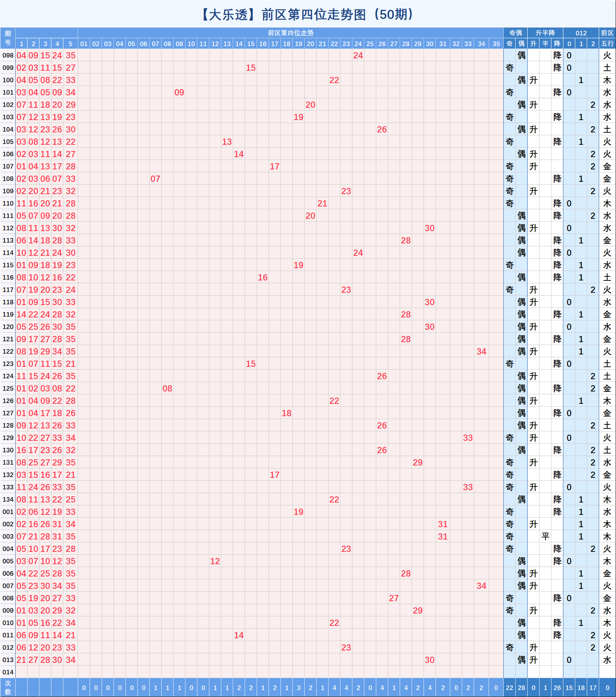Click the 前区五行 column header
Image resolution: width=616 pixels, height=697 pixels.
click(x=607, y=38)
